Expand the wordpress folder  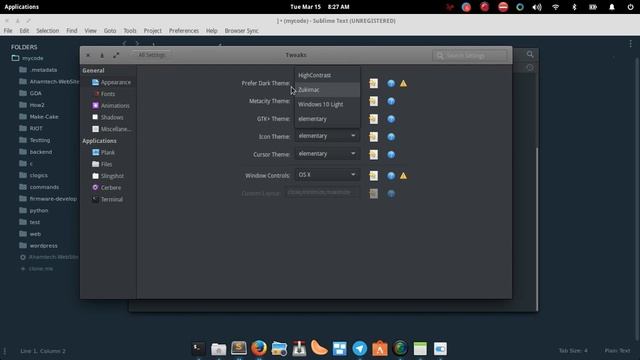(39, 246)
